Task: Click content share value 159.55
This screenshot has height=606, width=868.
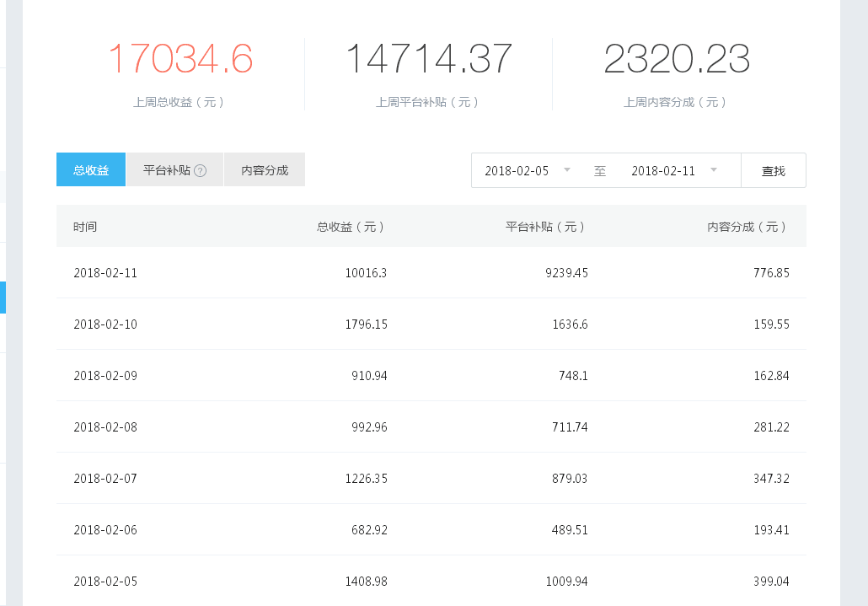Action: [x=771, y=324]
